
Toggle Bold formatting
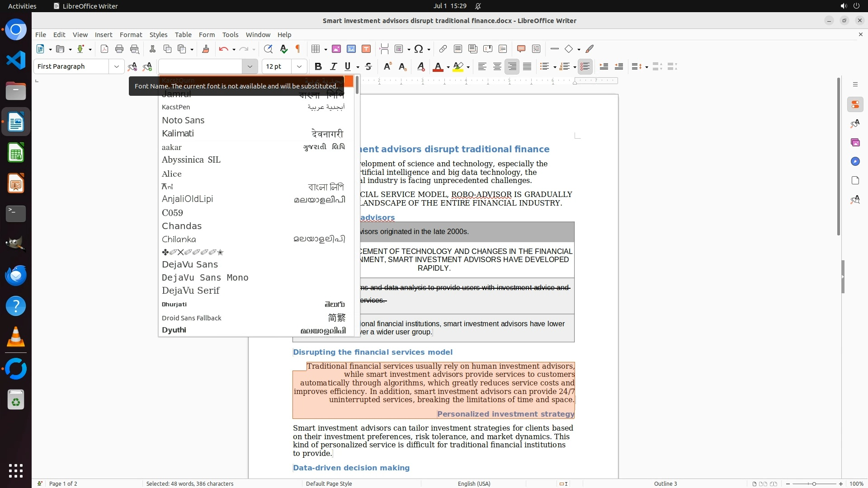coord(318,66)
